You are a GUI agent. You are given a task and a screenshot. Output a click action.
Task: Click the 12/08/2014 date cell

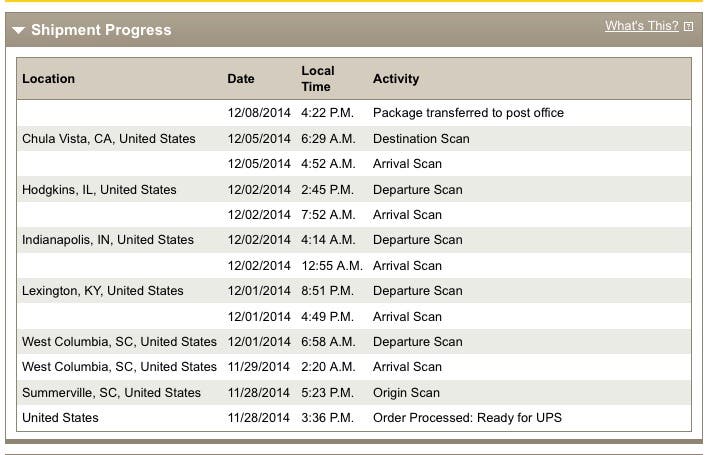coord(259,113)
